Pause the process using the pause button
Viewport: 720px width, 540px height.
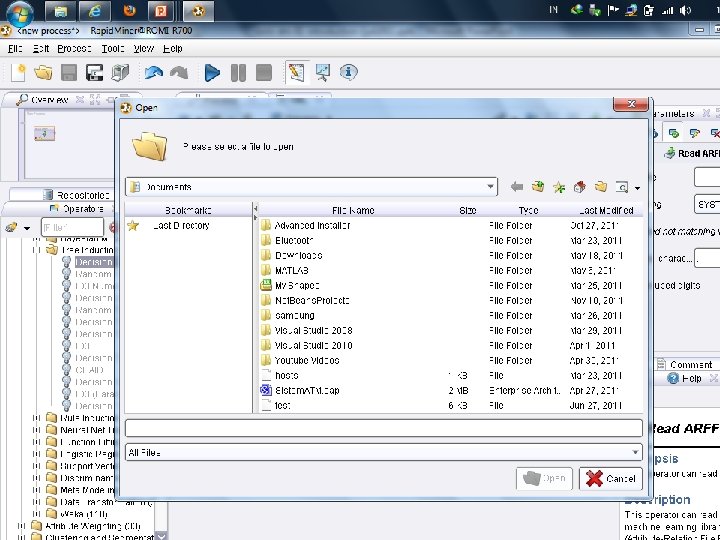click(238, 73)
